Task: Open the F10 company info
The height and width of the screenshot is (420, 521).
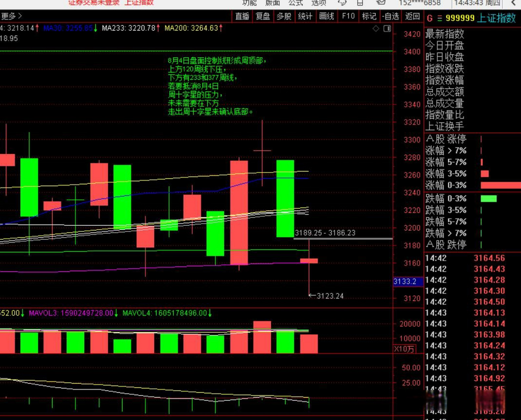Action: 348,16
